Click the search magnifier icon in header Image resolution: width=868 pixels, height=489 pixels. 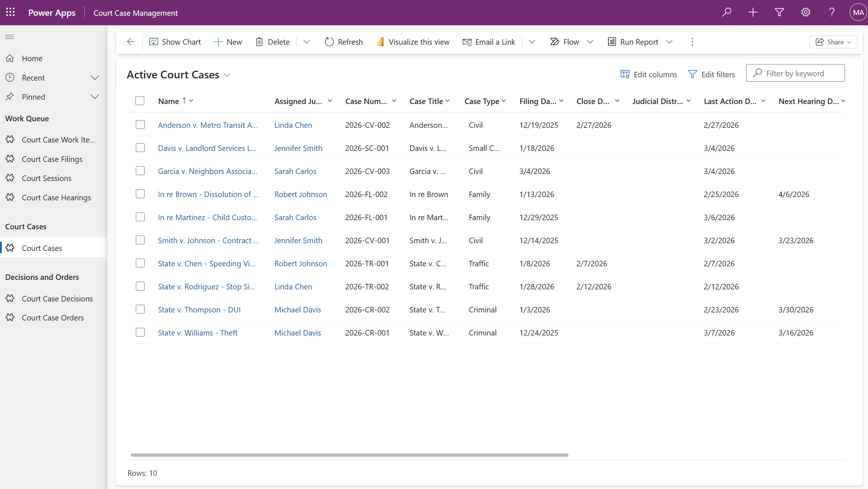click(x=727, y=12)
